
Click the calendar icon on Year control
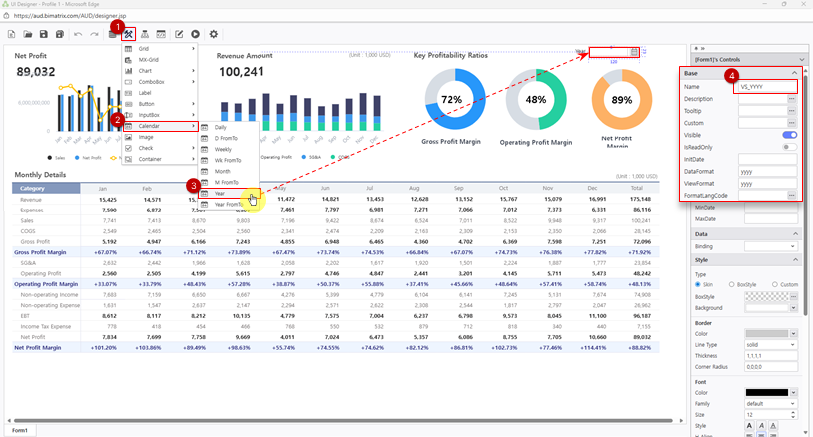click(634, 51)
